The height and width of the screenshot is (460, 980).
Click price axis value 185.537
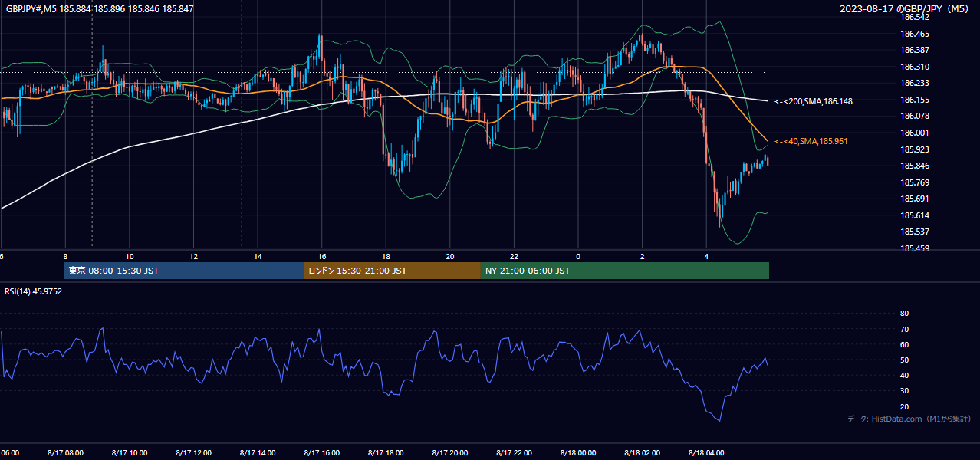(914, 232)
